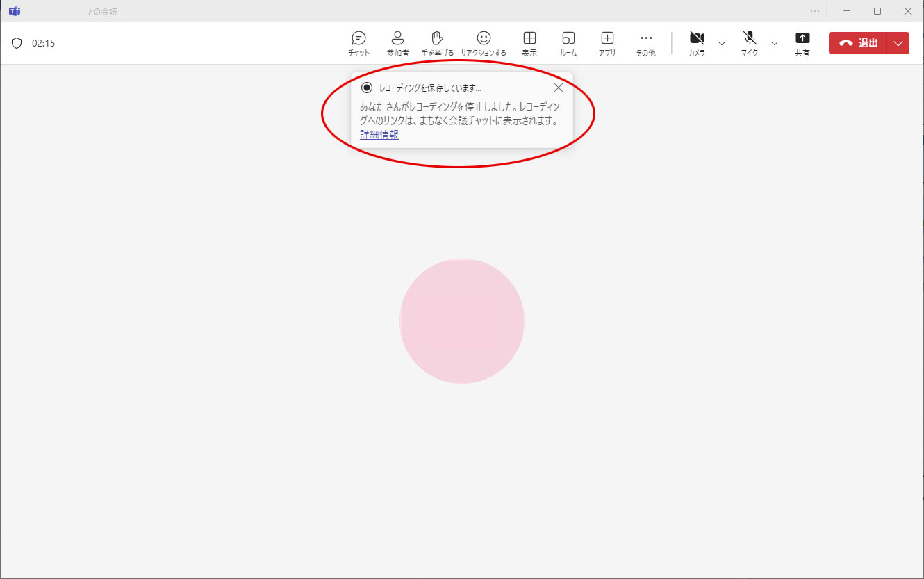The height and width of the screenshot is (579, 924).
Task: Open the meeting chat panel
Action: pos(358,42)
